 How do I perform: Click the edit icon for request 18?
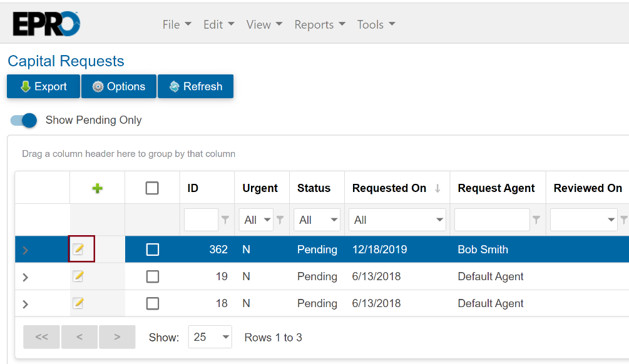(x=78, y=303)
